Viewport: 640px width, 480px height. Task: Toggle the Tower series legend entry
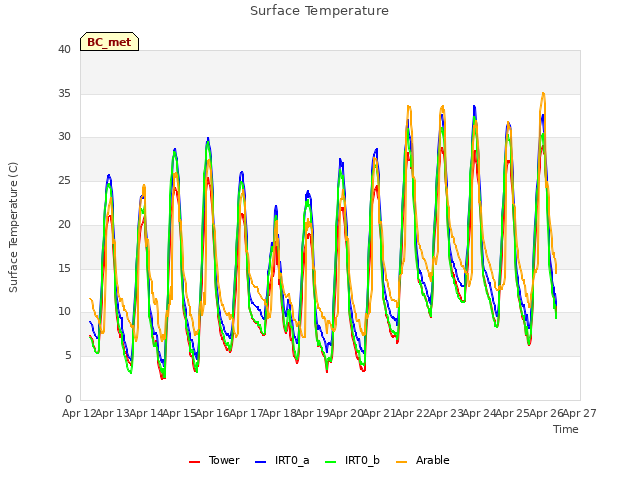point(214,460)
